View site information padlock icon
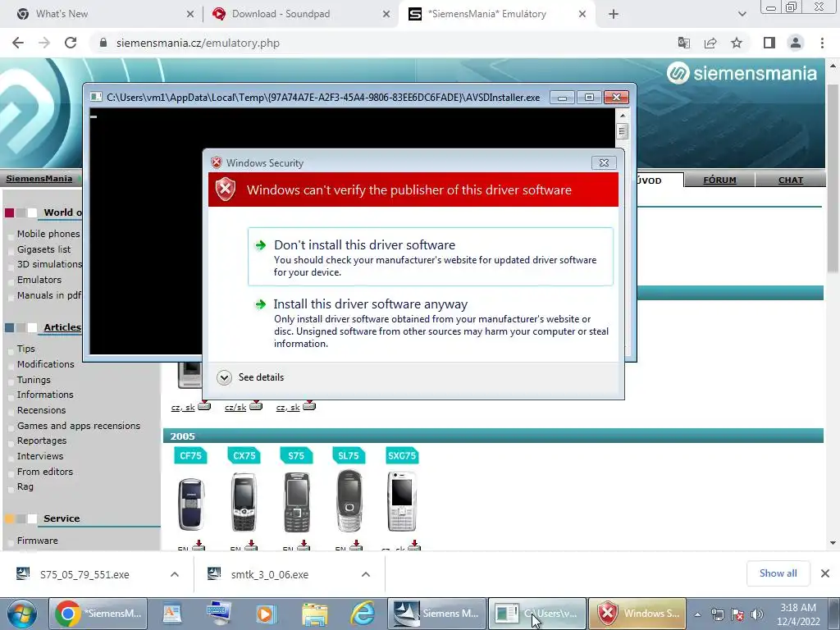The height and width of the screenshot is (630, 840). (103, 43)
